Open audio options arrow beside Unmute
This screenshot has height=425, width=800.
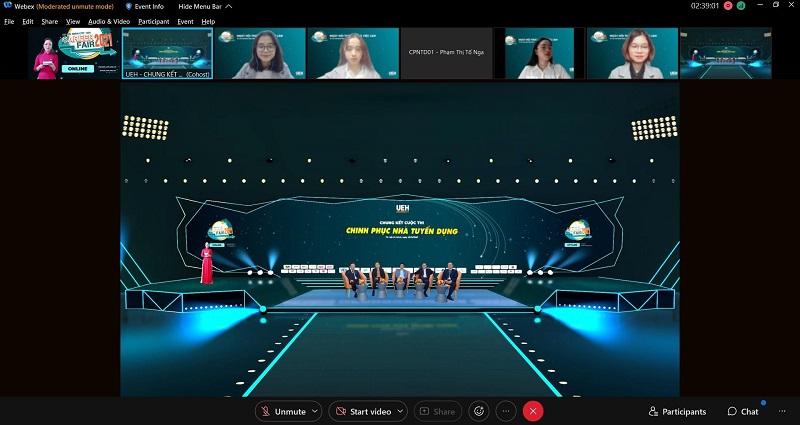(315, 411)
